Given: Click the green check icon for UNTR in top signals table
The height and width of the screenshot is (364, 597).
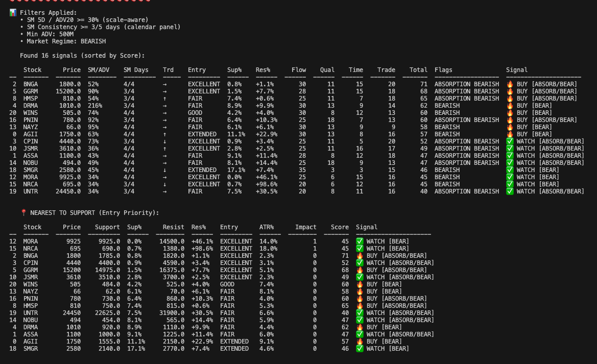Looking at the screenshot, I should 510,191.
